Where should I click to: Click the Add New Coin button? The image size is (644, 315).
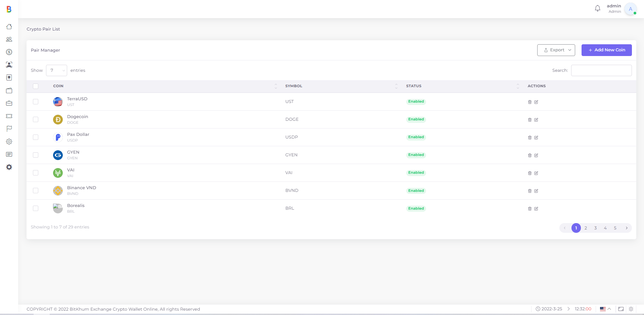[x=606, y=50]
